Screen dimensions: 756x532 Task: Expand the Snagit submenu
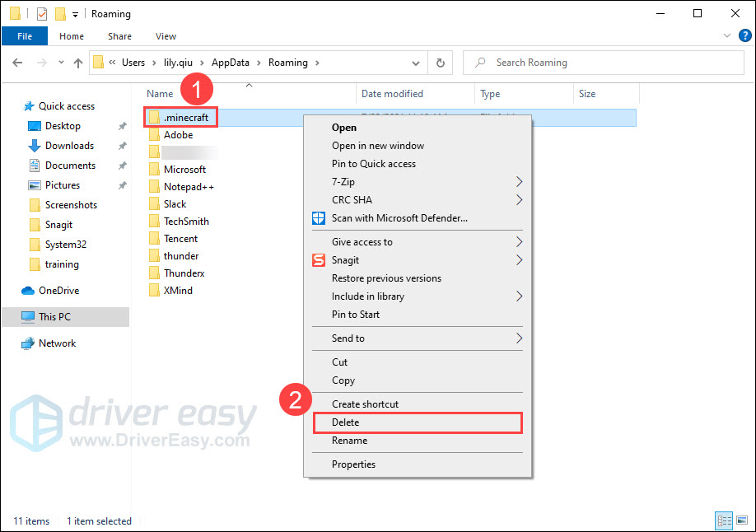(x=519, y=260)
